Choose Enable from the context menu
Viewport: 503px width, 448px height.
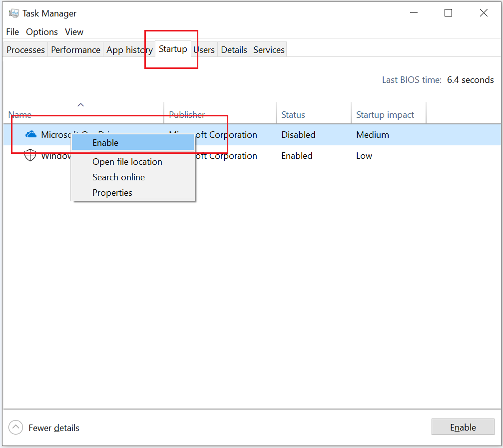pos(105,143)
